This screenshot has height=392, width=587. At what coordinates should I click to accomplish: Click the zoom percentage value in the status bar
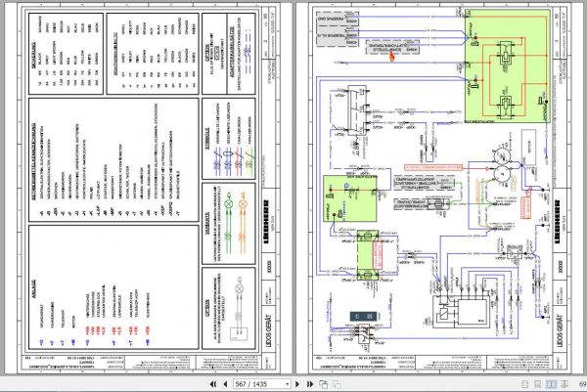click(x=582, y=384)
